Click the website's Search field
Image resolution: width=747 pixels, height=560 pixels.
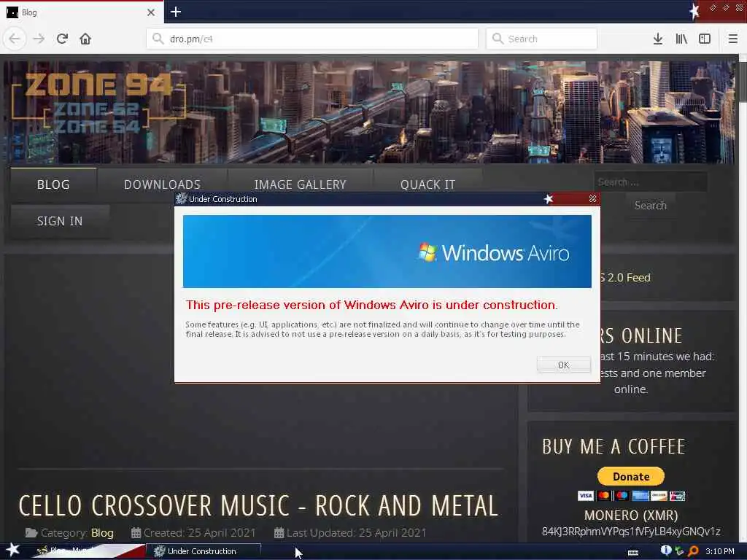(x=650, y=182)
